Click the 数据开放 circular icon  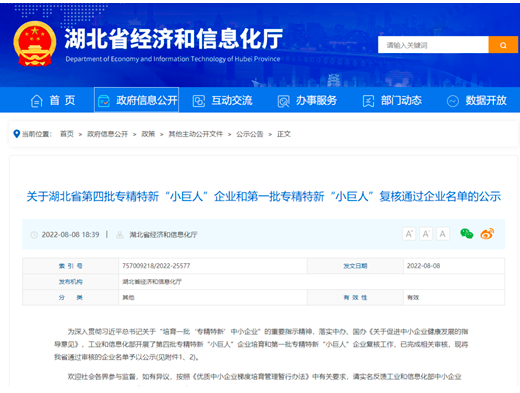pyautogui.click(x=452, y=101)
